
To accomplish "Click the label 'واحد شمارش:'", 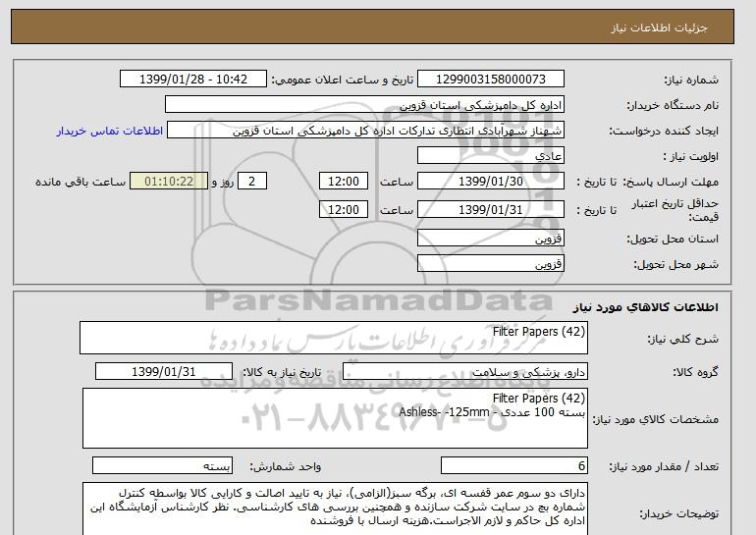I will pyautogui.click(x=286, y=466).
